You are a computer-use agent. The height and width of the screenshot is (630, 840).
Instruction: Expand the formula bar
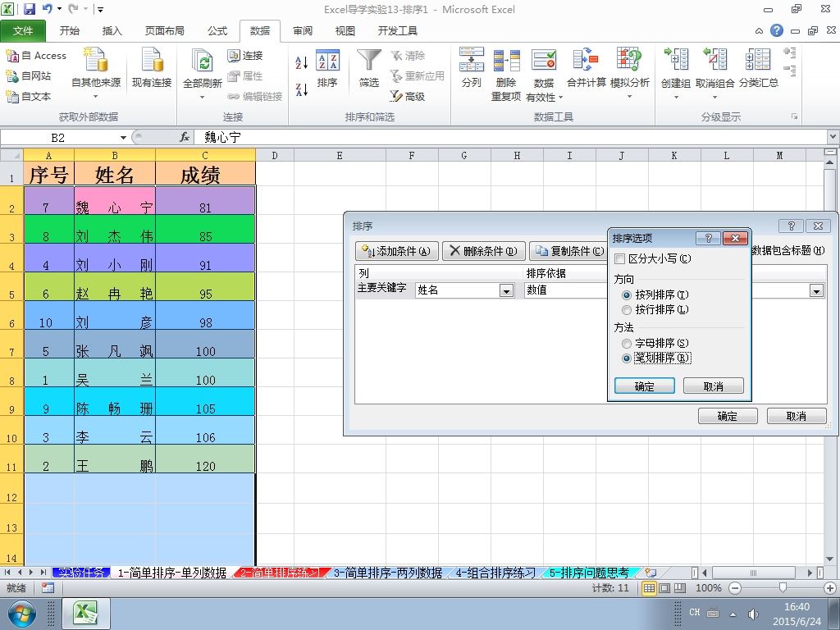pos(833,137)
